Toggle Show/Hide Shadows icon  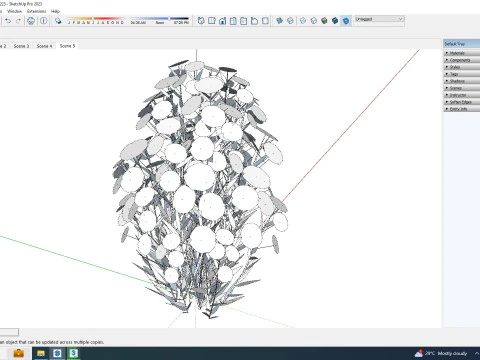point(58,21)
